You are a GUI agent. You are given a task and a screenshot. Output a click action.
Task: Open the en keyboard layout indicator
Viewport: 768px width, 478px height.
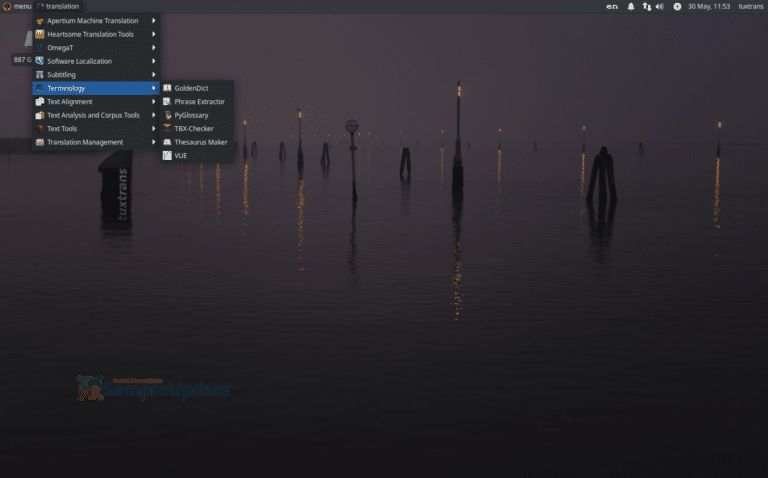click(x=612, y=6)
